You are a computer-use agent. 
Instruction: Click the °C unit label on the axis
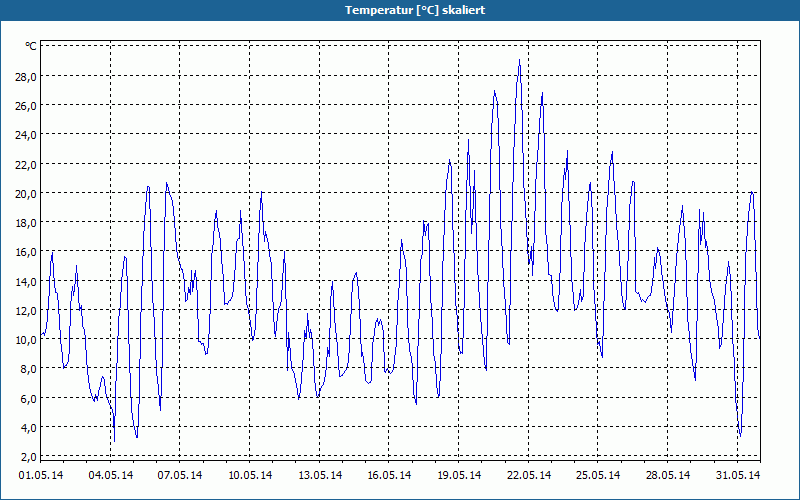(x=31, y=46)
